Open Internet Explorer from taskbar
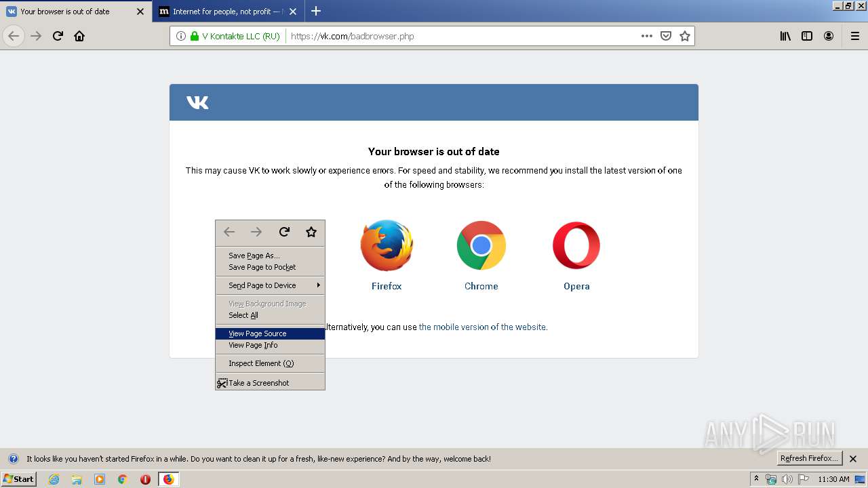The image size is (868, 488). click(54, 479)
